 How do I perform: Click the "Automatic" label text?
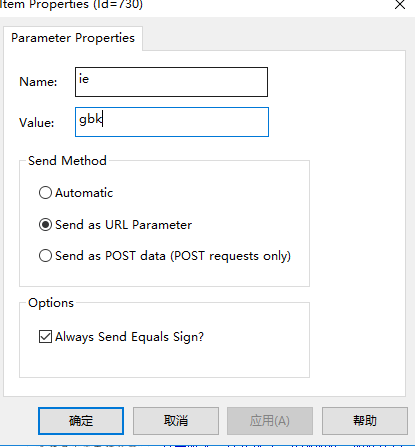tap(84, 193)
